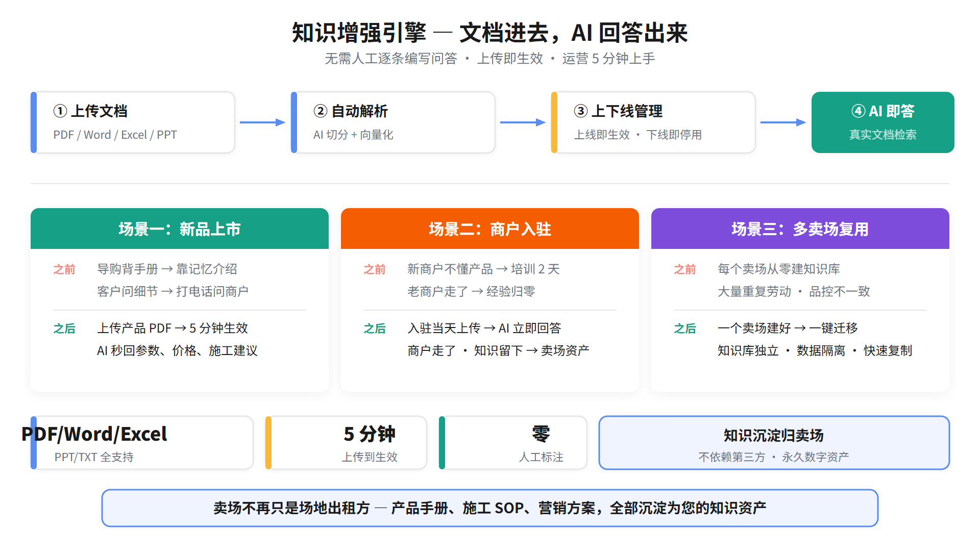Click the main title 知识增强引擎
Screen dimensions: 980x556
[x=359, y=33]
